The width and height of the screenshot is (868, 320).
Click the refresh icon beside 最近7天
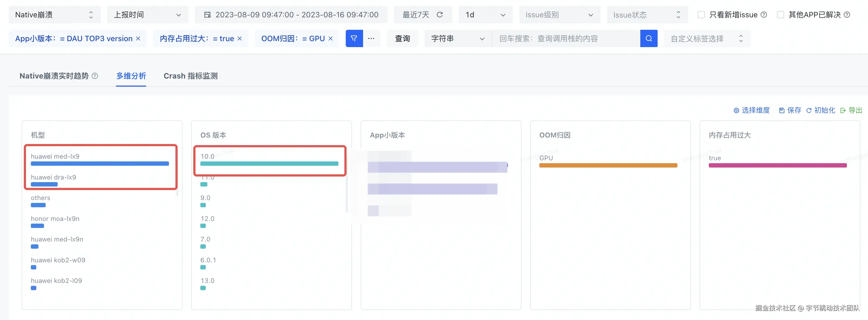coord(439,15)
